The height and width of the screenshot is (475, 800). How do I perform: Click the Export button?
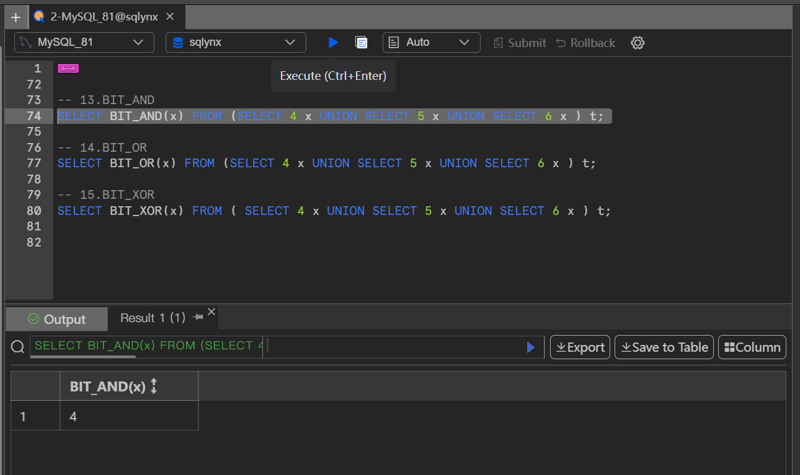[x=580, y=347]
